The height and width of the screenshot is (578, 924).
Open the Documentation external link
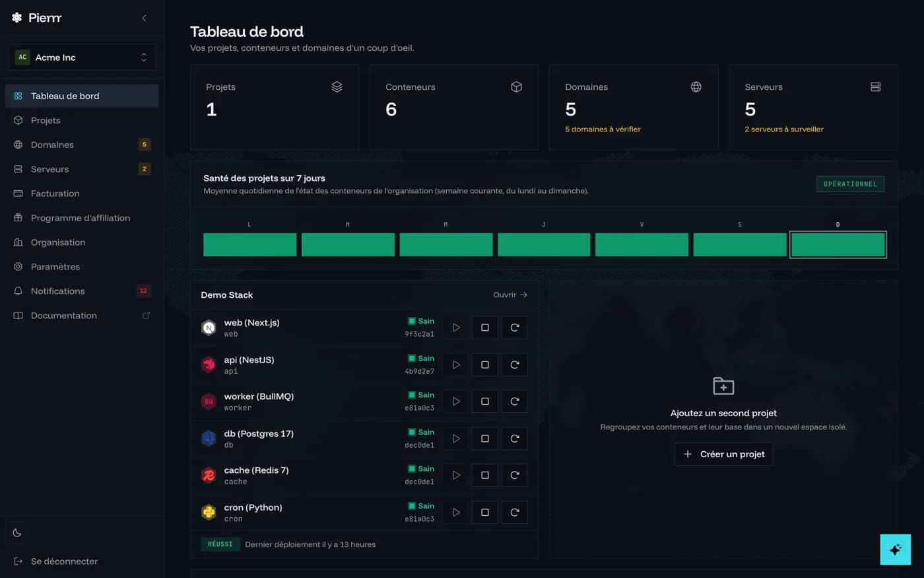tap(82, 316)
